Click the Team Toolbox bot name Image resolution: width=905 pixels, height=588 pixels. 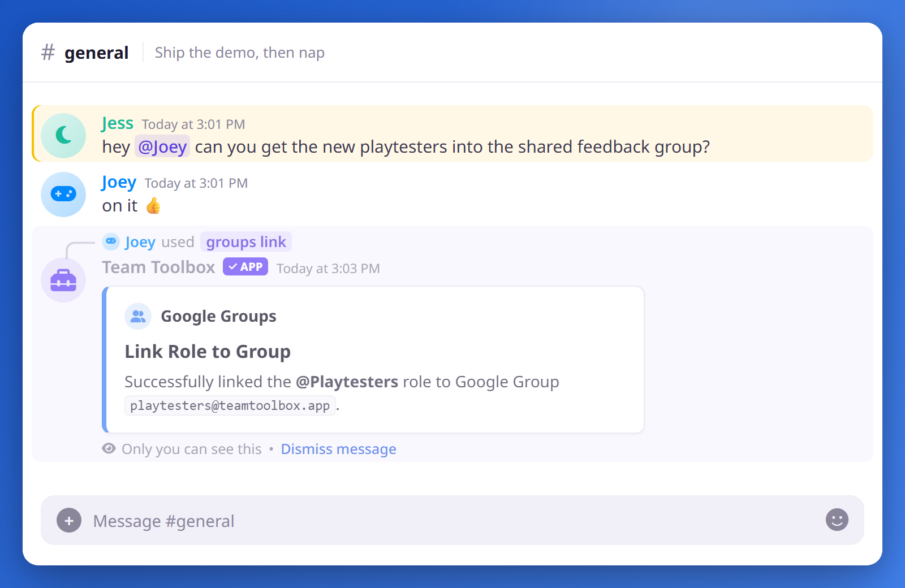point(158,267)
